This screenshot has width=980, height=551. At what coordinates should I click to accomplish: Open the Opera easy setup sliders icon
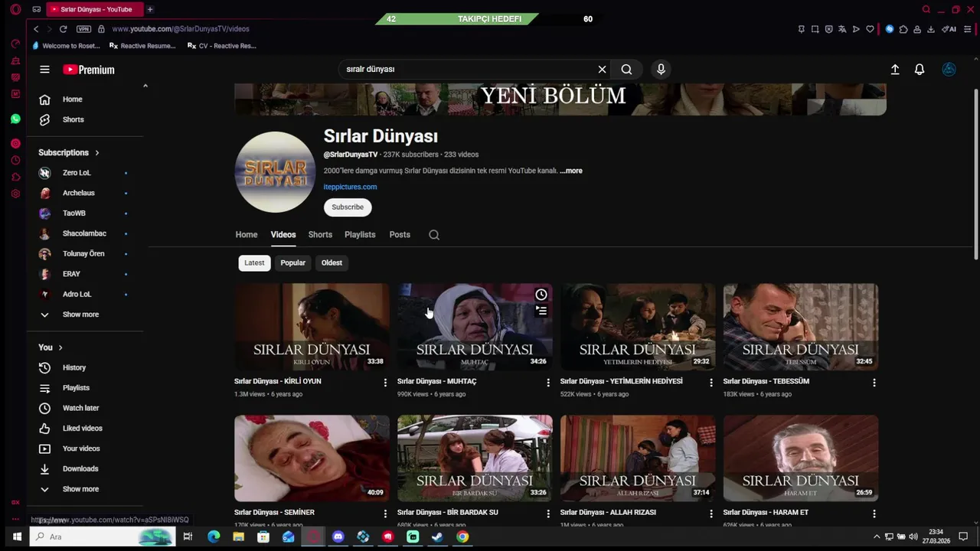(x=968, y=29)
